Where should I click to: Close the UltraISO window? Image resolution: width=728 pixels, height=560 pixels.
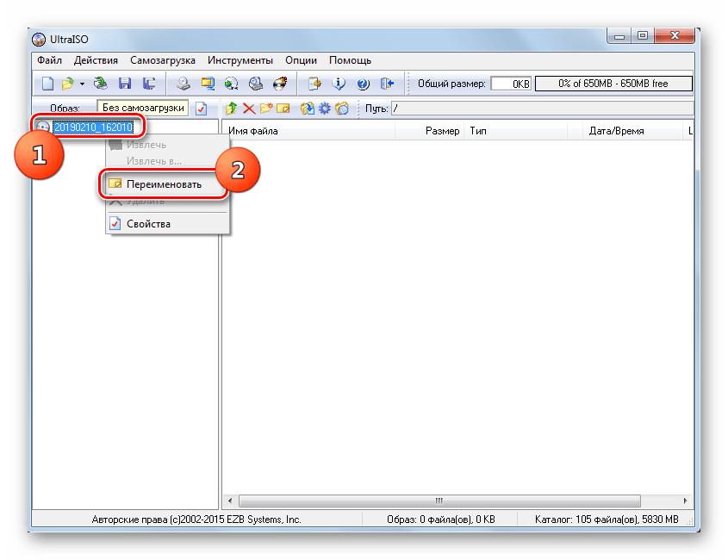click(x=675, y=36)
